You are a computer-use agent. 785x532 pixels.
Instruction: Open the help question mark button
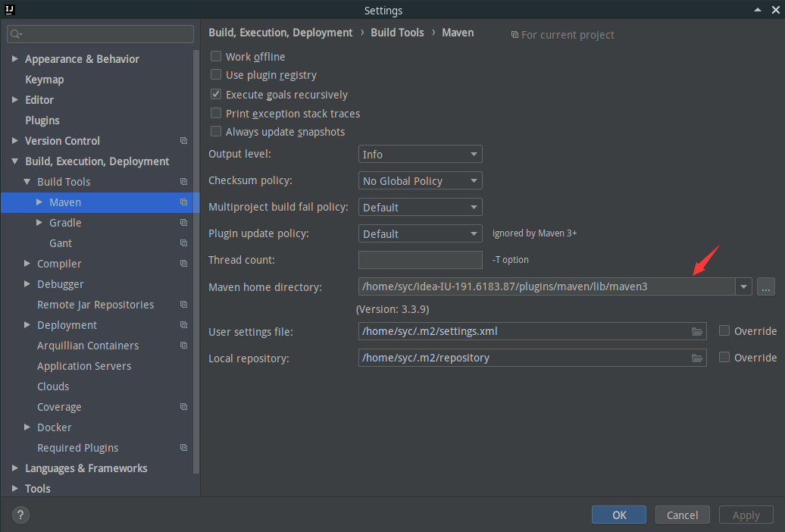click(x=20, y=515)
